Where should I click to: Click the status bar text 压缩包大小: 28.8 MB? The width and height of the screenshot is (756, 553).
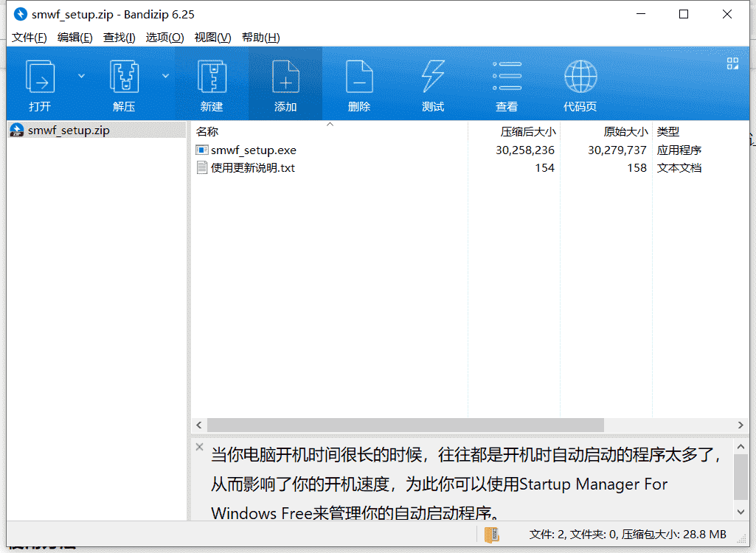click(674, 534)
